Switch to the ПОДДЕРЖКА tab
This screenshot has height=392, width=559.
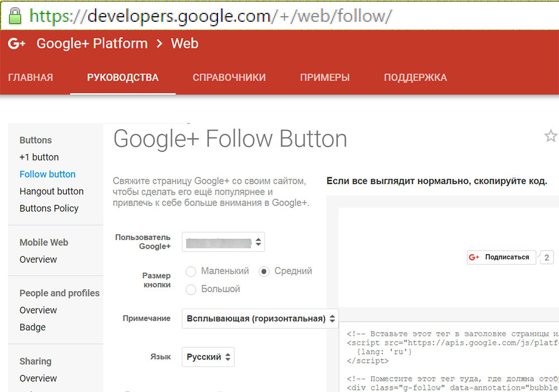click(x=415, y=77)
